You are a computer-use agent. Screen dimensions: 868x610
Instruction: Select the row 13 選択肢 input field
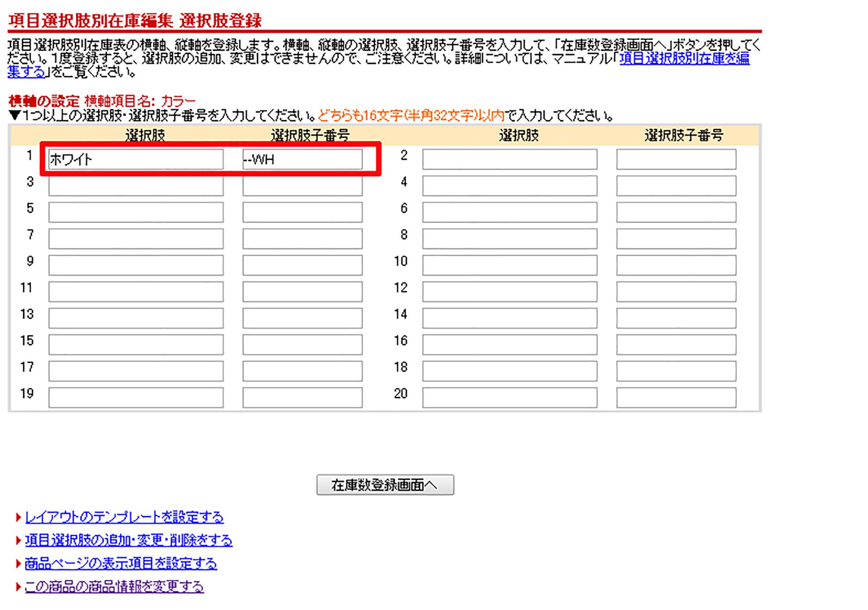tap(136, 318)
